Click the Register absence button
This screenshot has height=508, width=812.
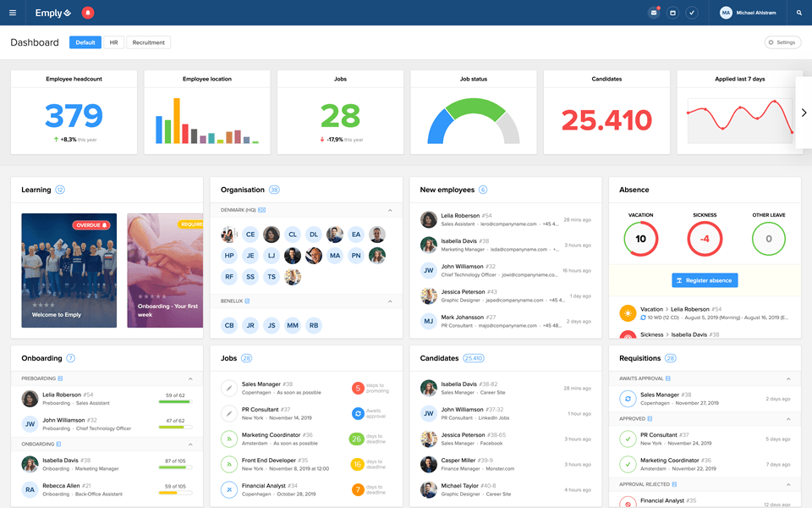coord(705,280)
